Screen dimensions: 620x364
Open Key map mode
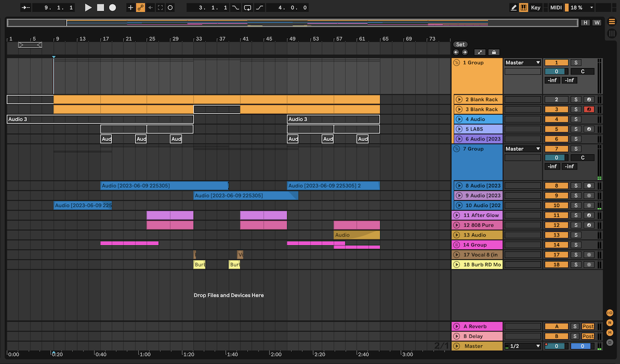click(x=536, y=8)
